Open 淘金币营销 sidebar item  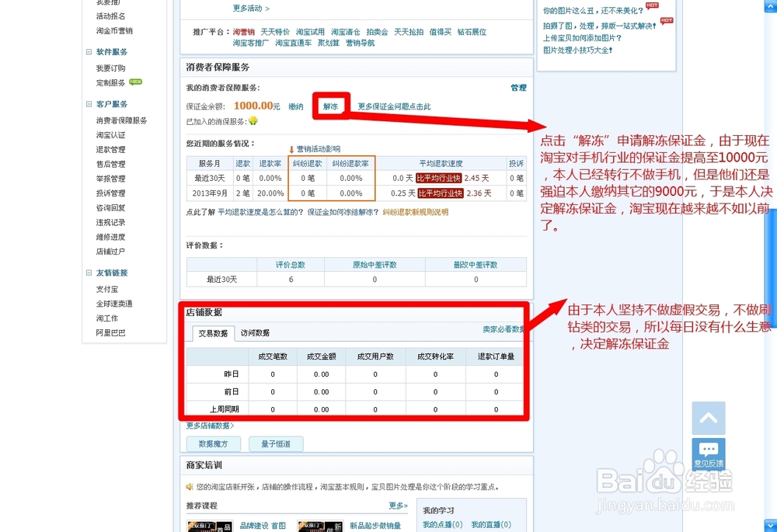(114, 31)
